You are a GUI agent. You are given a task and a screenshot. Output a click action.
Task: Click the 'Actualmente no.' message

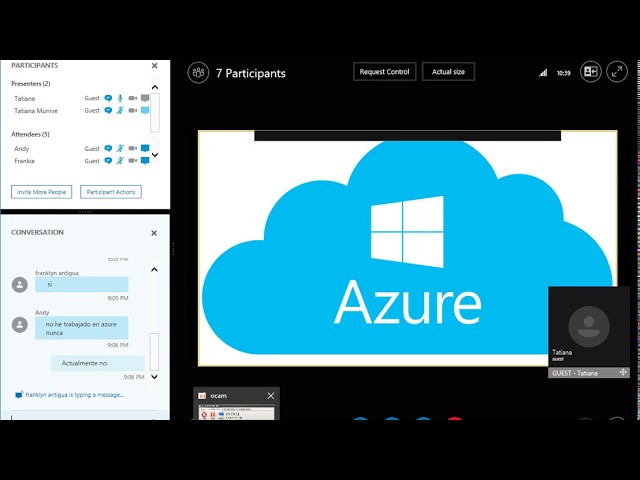pos(98,363)
